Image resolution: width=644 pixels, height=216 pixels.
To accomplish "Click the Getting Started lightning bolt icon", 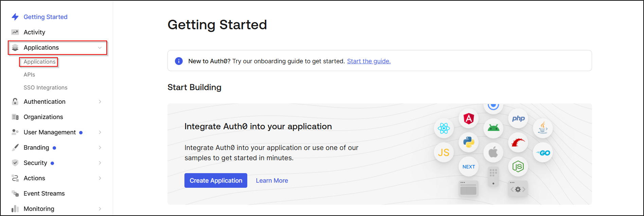I will 15,17.
